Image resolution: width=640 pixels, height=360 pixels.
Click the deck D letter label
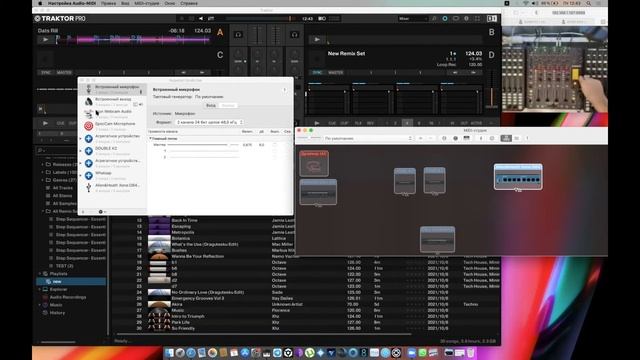pyautogui.click(x=491, y=55)
